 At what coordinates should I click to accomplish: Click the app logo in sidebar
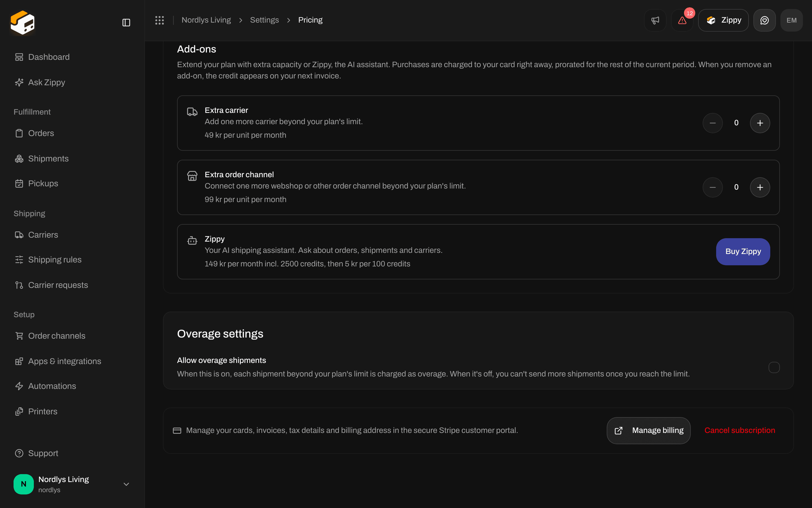pos(23,23)
